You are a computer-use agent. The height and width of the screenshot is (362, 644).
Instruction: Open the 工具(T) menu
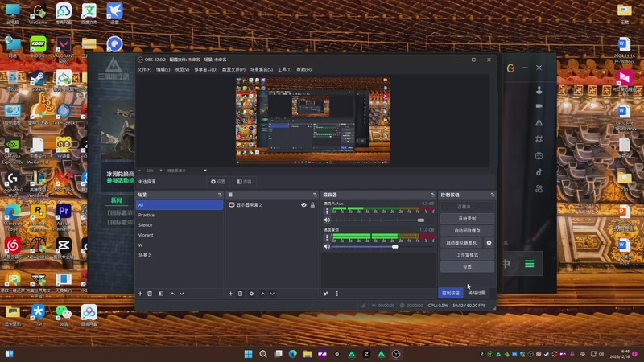click(284, 70)
